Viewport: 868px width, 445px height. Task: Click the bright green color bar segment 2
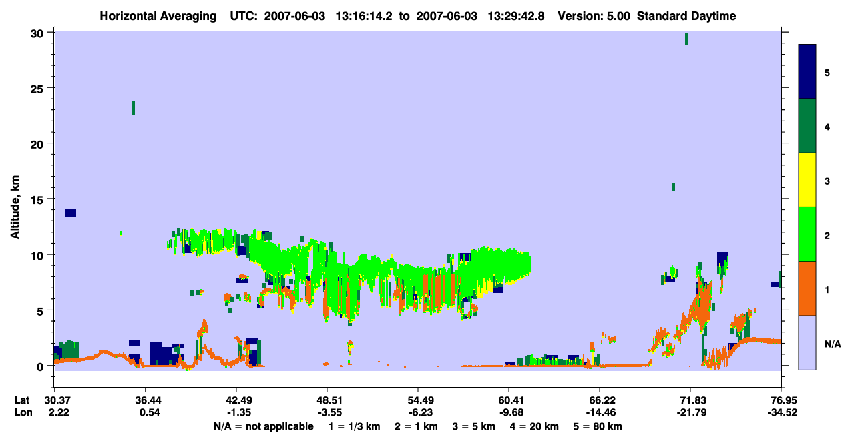click(x=807, y=234)
